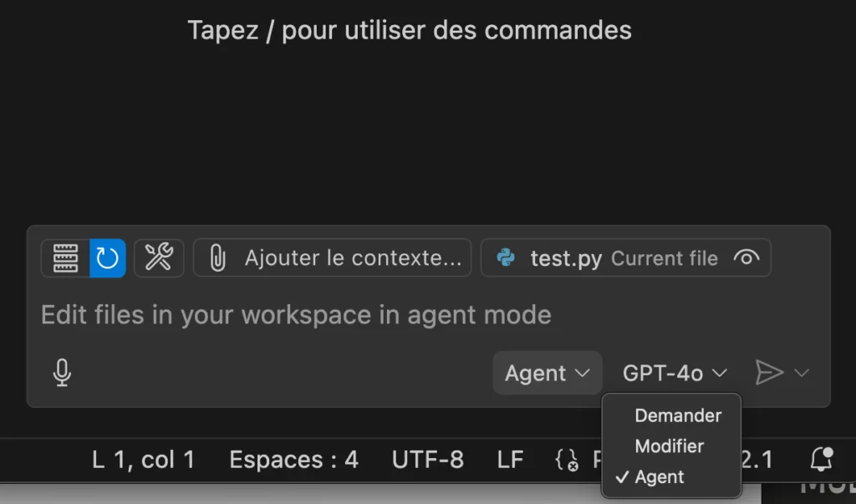Toggle the eye on test.py current file
The image size is (856, 504).
tap(746, 257)
